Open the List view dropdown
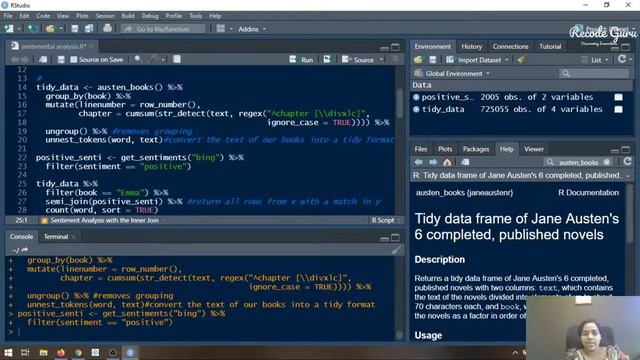640x360 pixels. click(x=596, y=60)
